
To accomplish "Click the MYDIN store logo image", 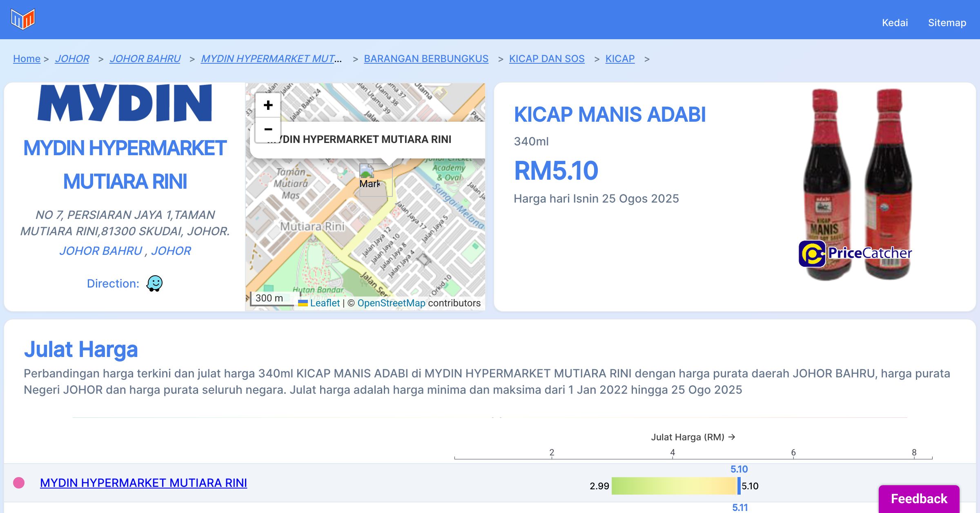I will point(125,103).
